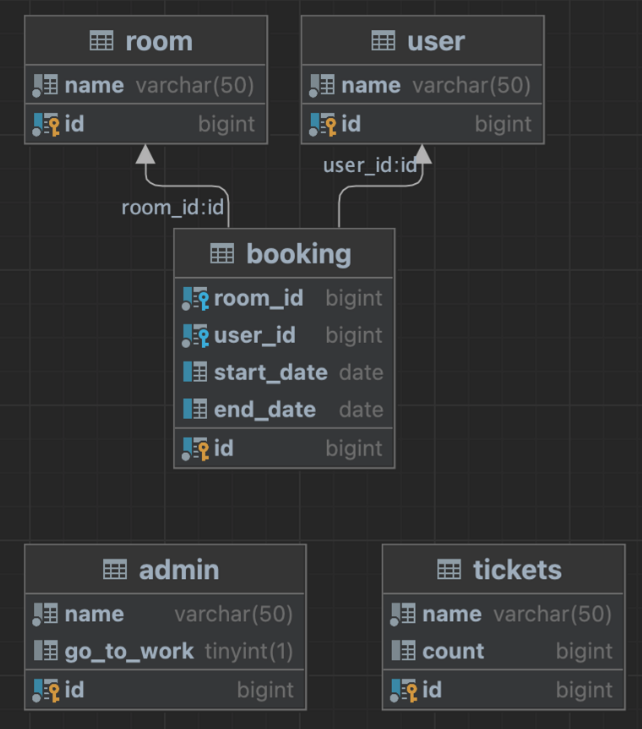The height and width of the screenshot is (729, 642).
Task: Click the column icon beside go_to_work
Action: [46, 650]
